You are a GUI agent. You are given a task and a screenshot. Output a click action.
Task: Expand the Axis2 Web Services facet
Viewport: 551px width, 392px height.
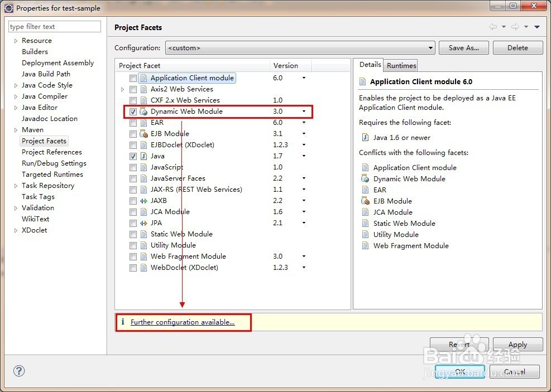[122, 89]
